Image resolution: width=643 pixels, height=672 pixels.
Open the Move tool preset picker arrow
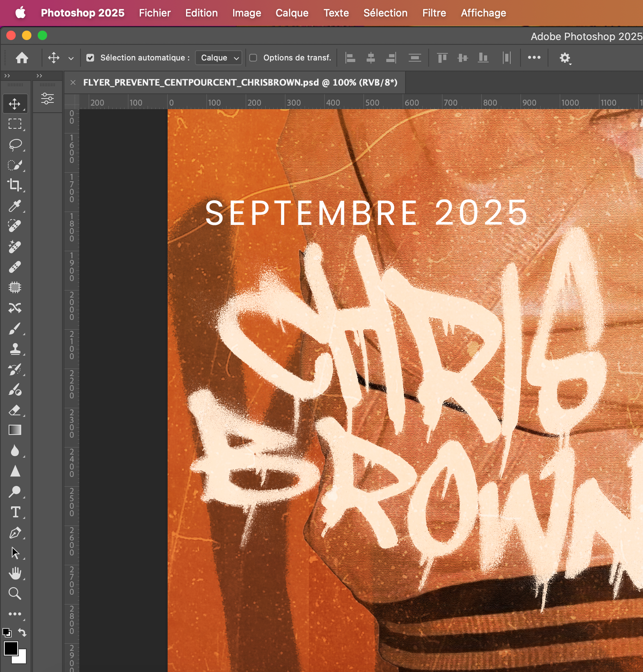pos(71,58)
